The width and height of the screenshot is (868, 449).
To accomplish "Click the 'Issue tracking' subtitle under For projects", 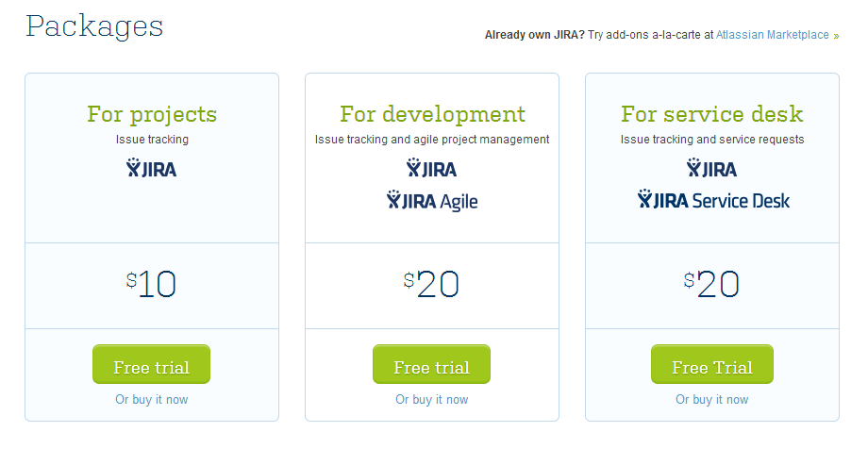I will click(x=152, y=140).
